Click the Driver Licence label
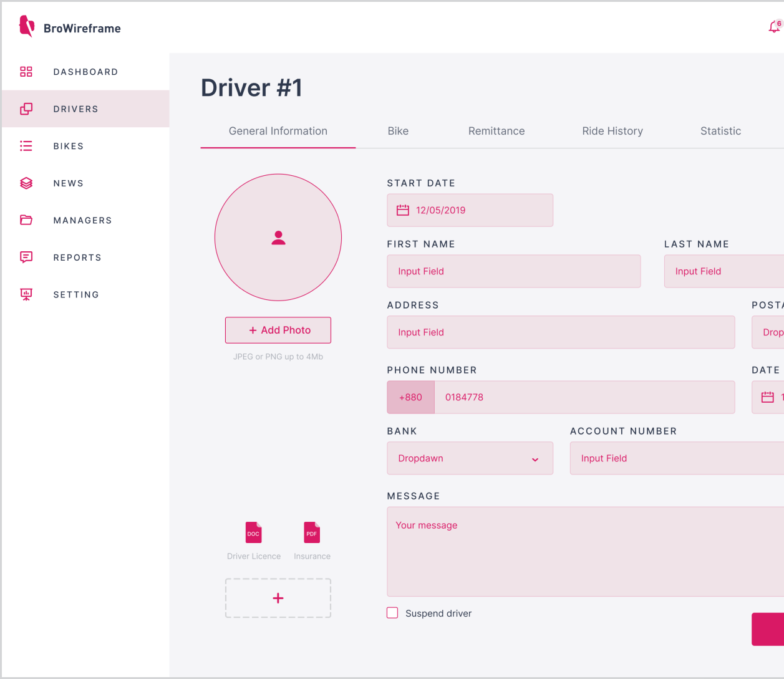 [254, 556]
